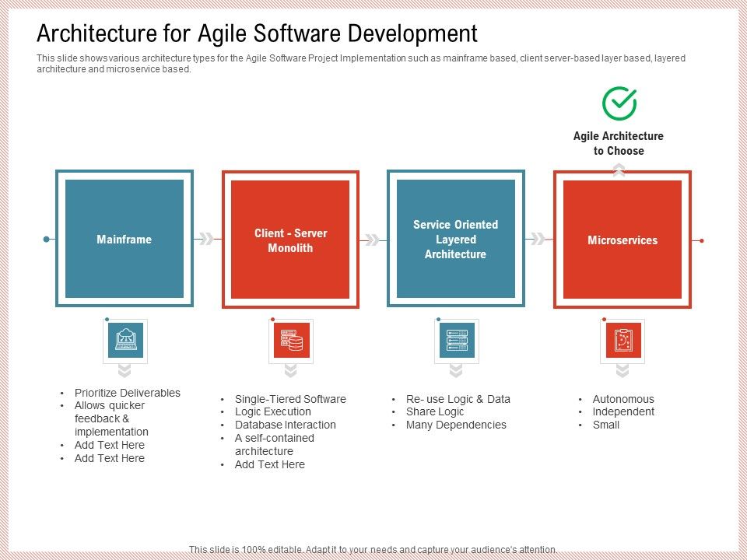Click the slide description paragraph under the title
Screen dimensions: 747x560
coord(361,63)
